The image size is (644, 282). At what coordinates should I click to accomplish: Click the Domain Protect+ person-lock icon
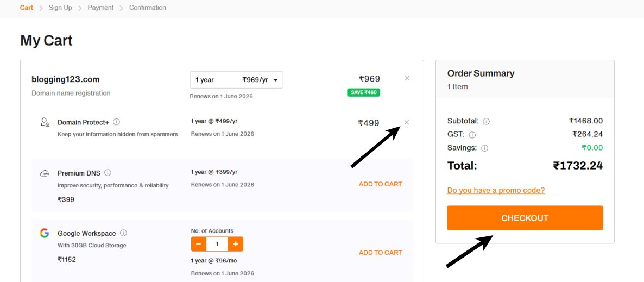[45, 122]
